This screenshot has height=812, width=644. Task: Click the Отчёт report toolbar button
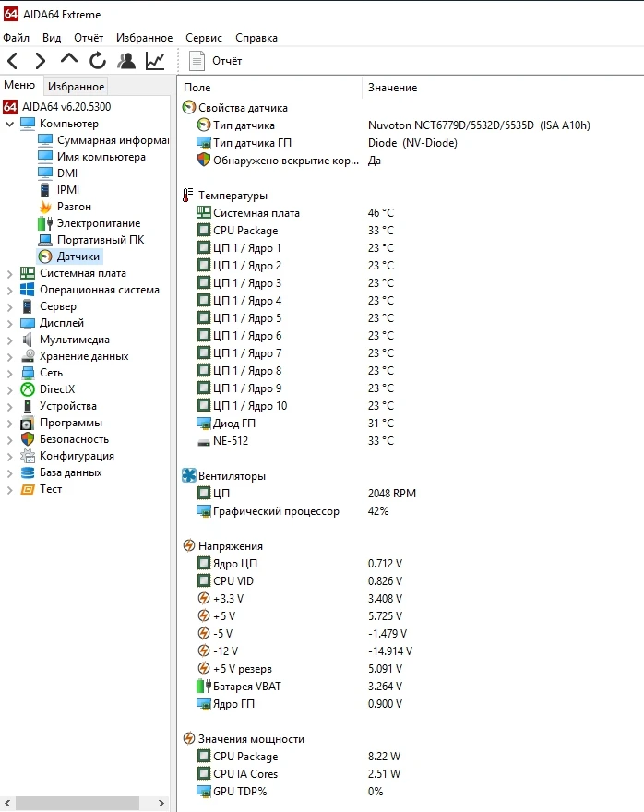tap(215, 61)
